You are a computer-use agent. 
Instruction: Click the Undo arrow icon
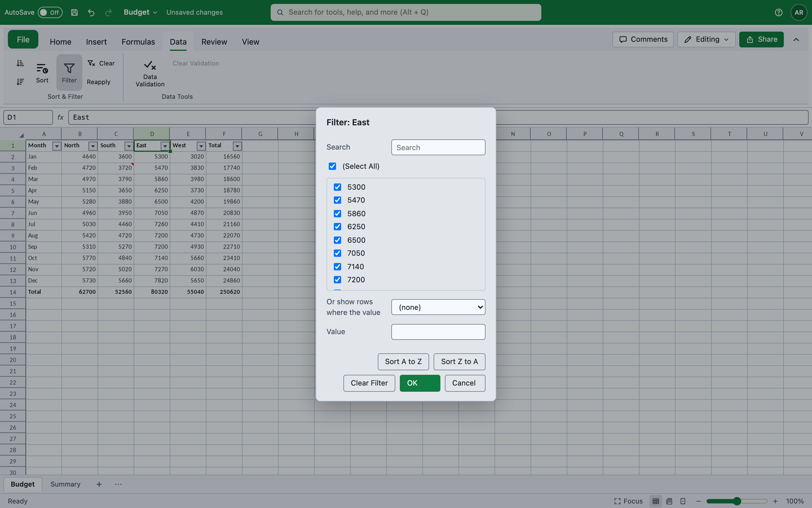click(x=91, y=12)
